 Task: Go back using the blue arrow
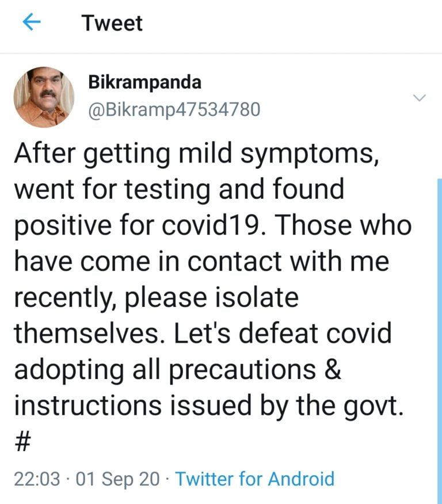32,23
